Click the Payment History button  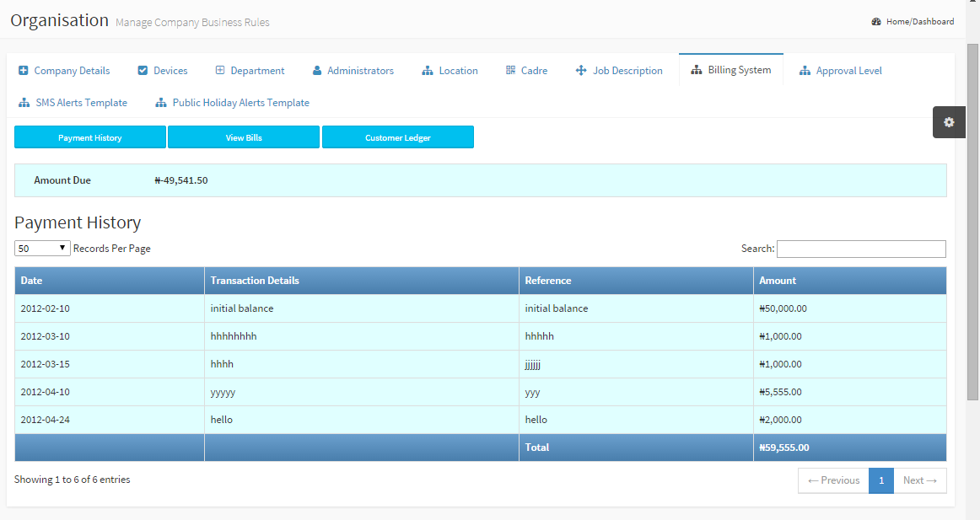(90, 137)
